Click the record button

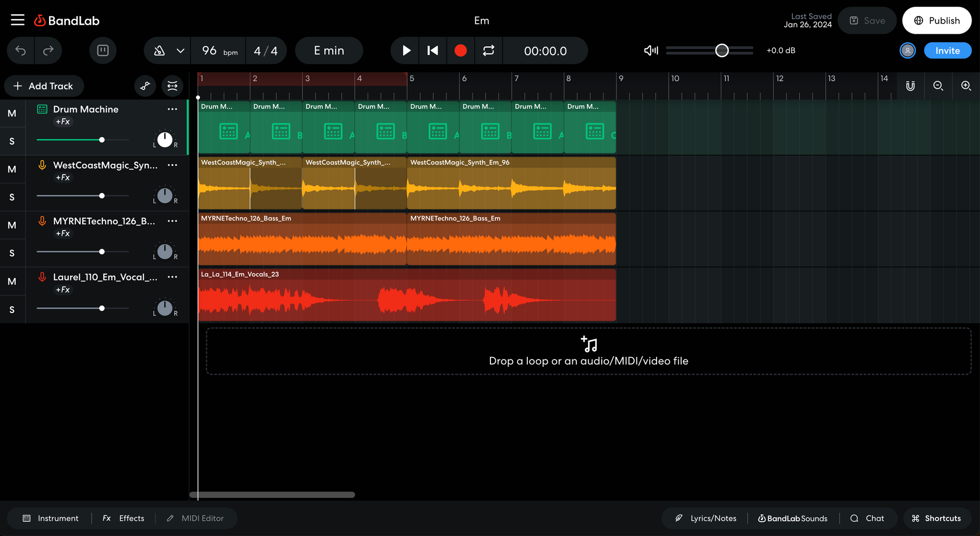pos(460,51)
